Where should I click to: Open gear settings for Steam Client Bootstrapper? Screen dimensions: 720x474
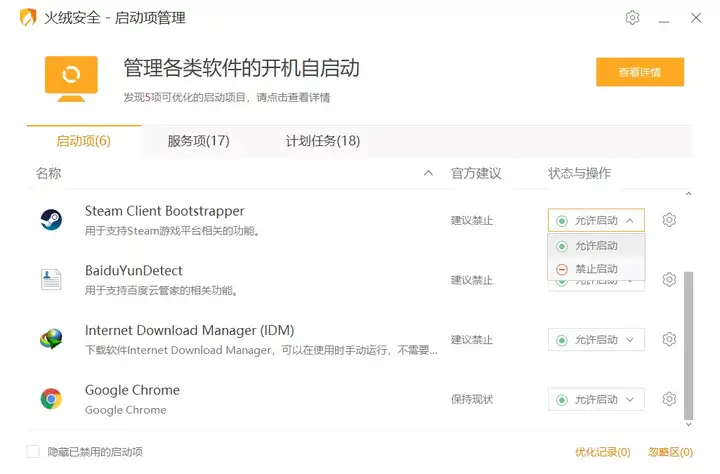pyautogui.click(x=669, y=220)
